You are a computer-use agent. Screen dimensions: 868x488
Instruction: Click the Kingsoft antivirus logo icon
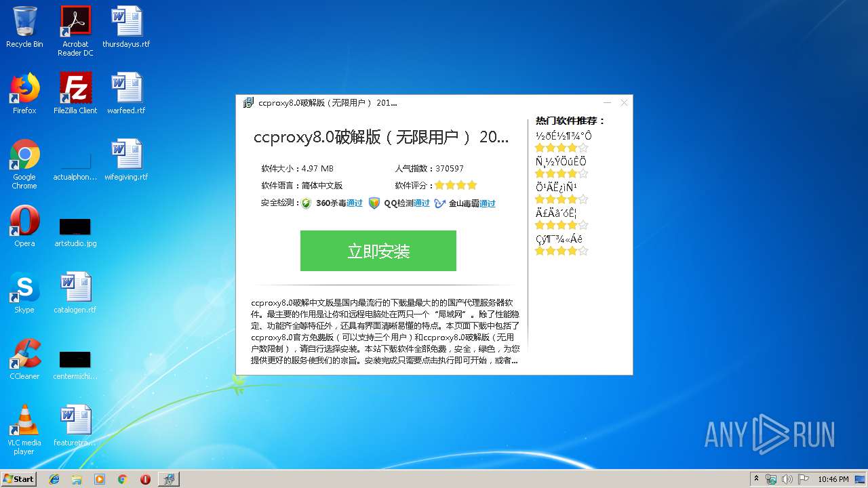[x=440, y=203]
